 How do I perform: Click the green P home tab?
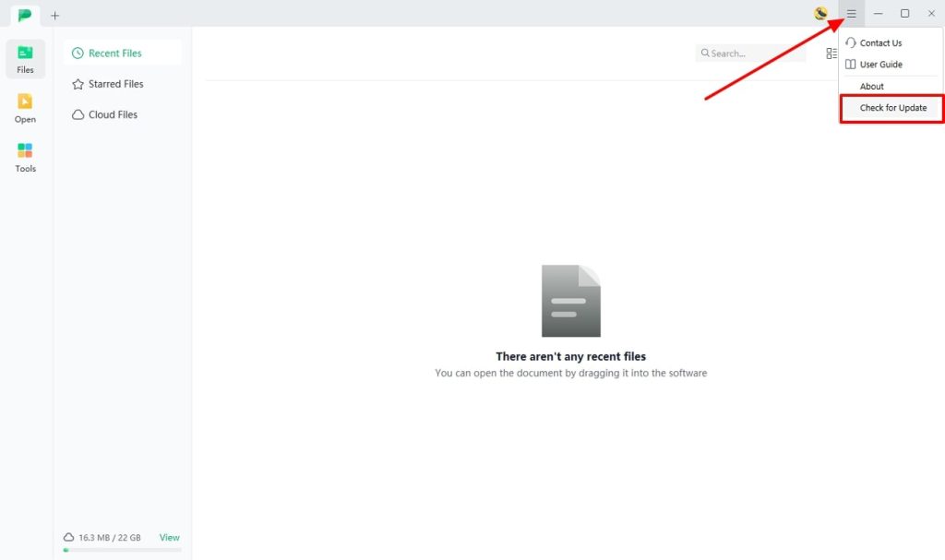(25, 15)
